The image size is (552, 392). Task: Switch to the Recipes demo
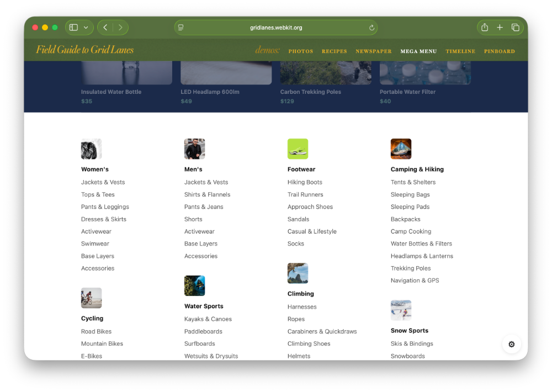[334, 51]
